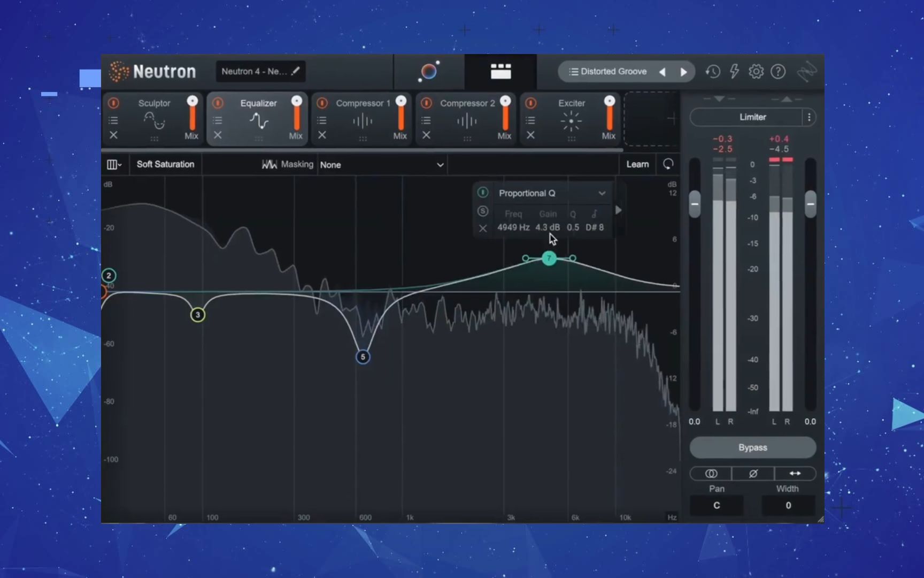
Task: Swap channels with the double arrow icon
Action: 795,473
